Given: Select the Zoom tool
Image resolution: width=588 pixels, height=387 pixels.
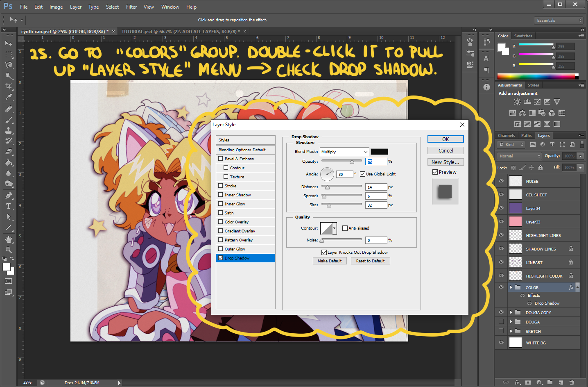Looking at the screenshot, I should pyautogui.click(x=8, y=250).
